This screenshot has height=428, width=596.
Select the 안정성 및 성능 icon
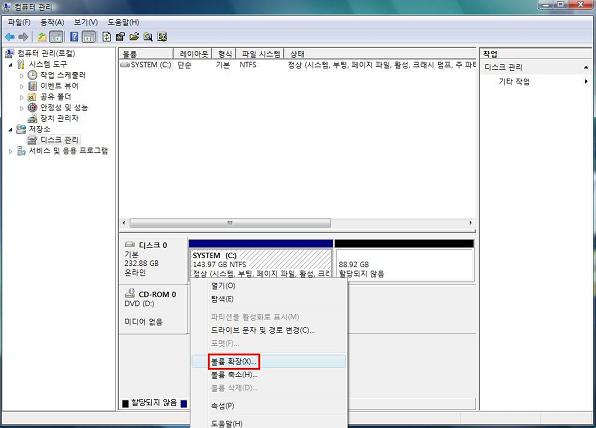coord(33,108)
